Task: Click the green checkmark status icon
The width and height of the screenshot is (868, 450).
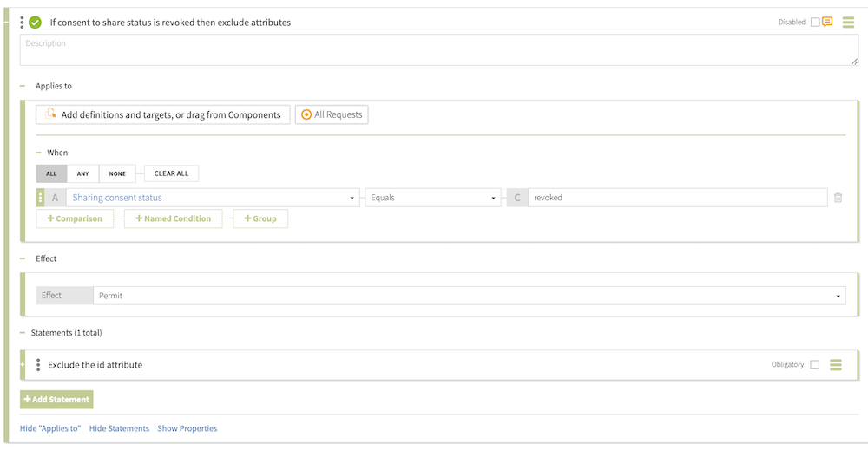Action: tap(35, 23)
